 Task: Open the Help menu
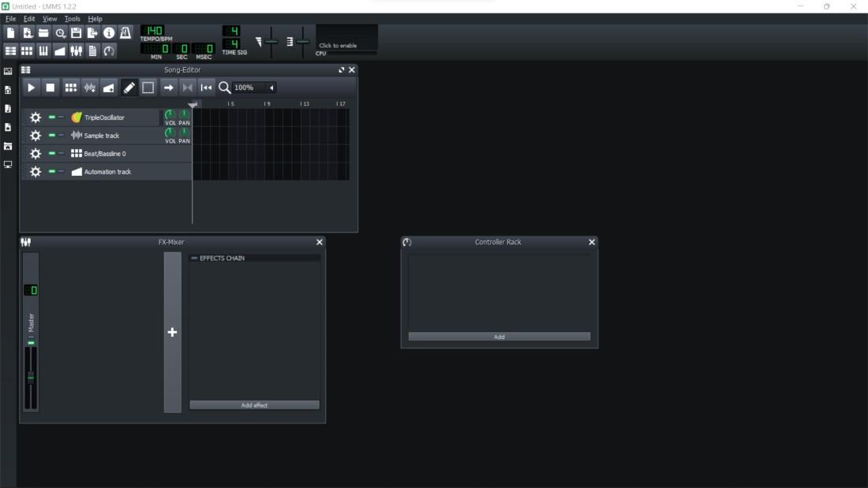[95, 18]
